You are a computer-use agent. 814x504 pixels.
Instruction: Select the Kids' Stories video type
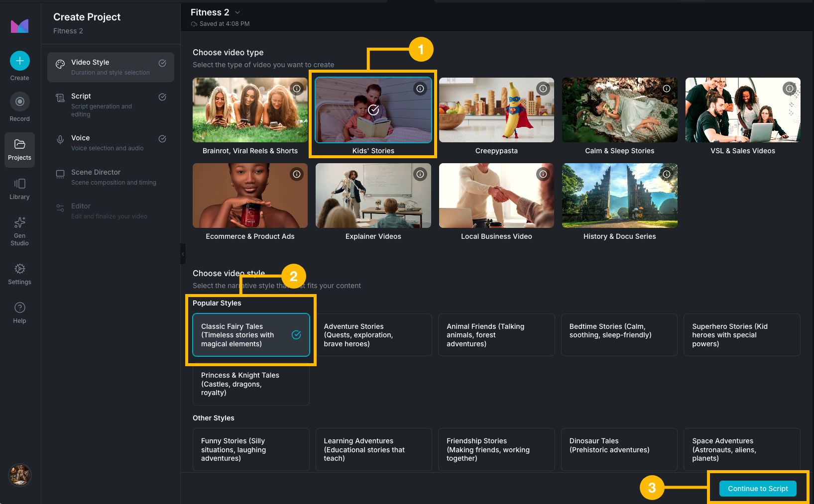coord(373,110)
